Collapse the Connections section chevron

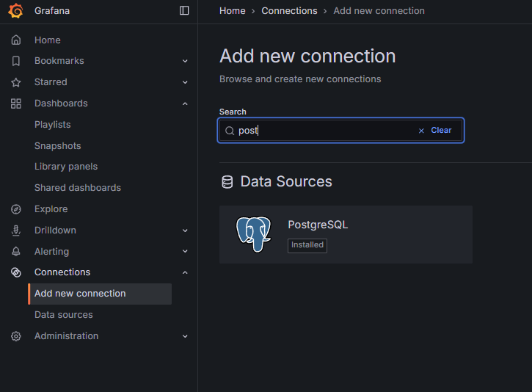tap(185, 272)
